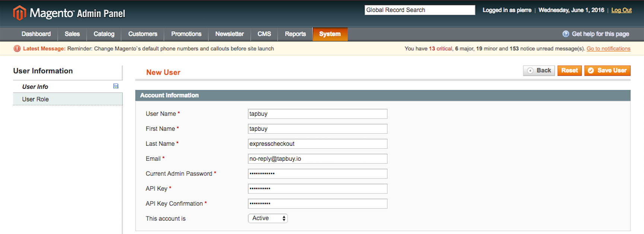
Task: Open the 'This account is' Active dropdown
Action: click(268, 218)
